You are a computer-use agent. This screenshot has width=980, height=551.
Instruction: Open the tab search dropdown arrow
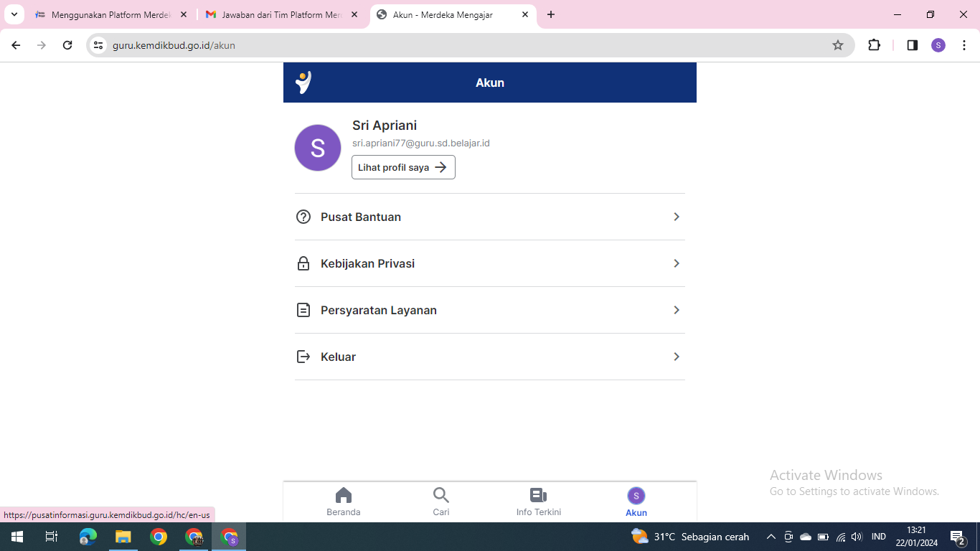click(14, 14)
